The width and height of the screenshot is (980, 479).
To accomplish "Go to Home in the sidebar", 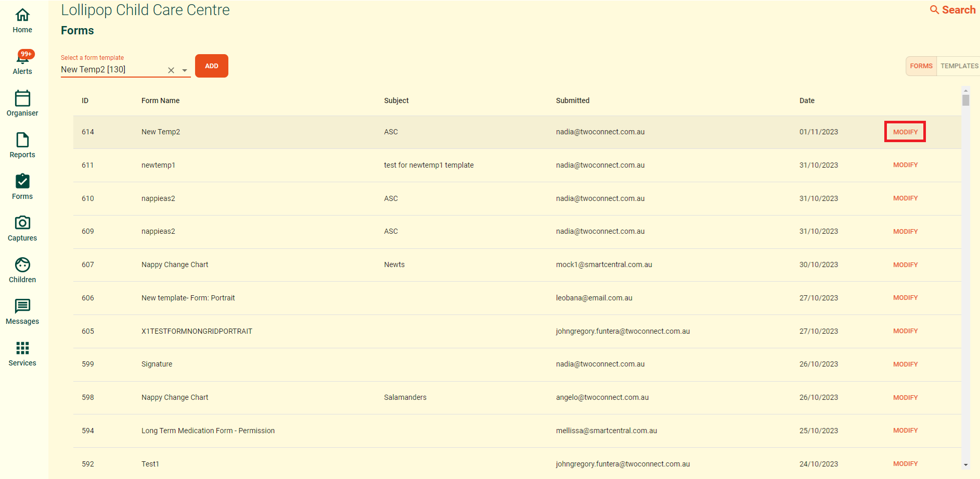I will (22, 21).
